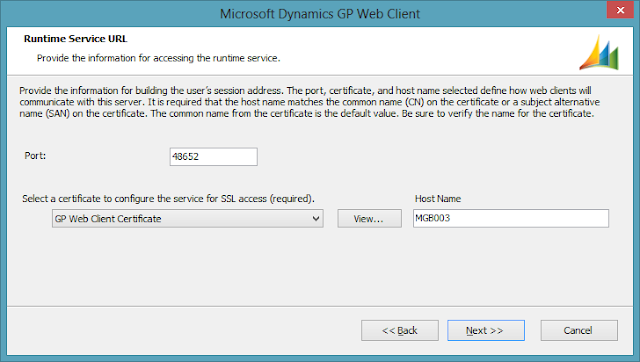Click the arrow on certificate combo box
This screenshot has height=362, width=640.
point(316,218)
